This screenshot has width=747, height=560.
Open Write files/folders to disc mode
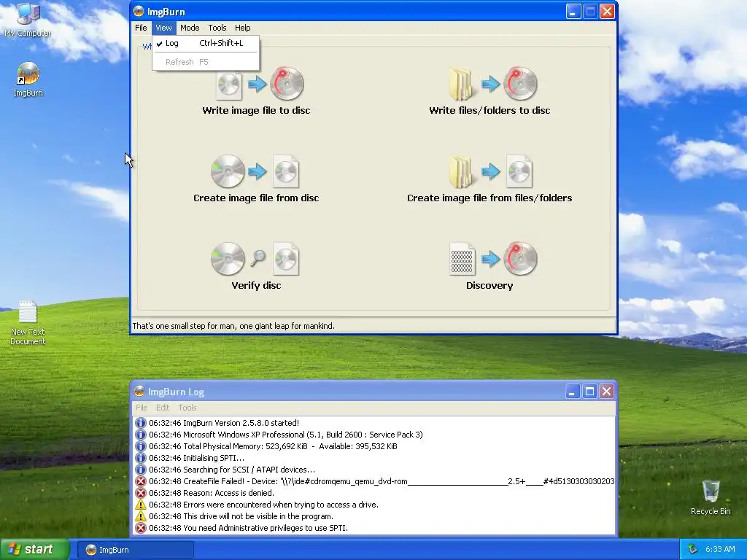(493, 85)
